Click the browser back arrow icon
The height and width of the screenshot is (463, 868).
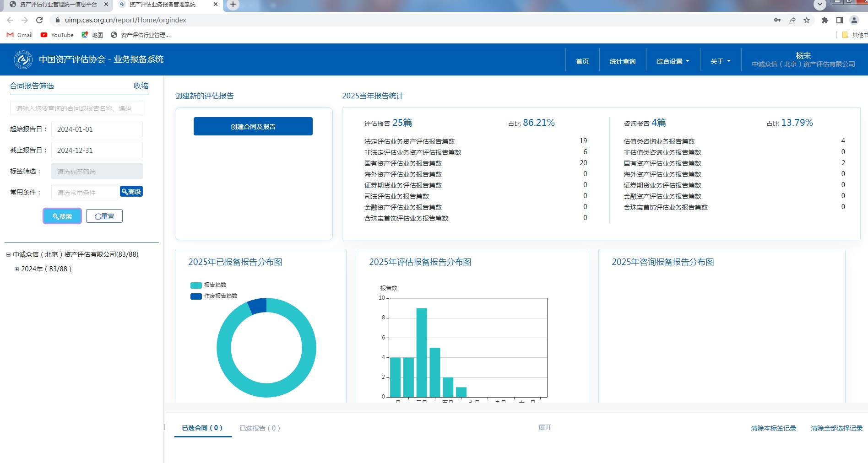pyautogui.click(x=10, y=20)
